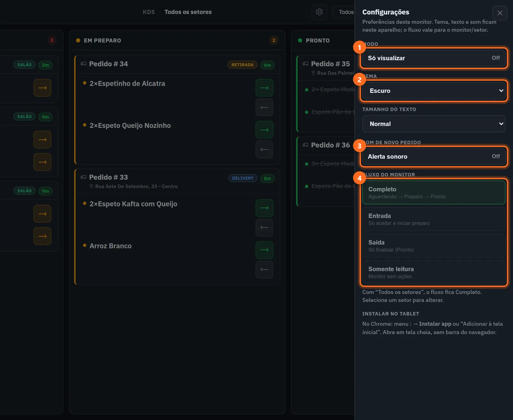Screen dimensions: 513x420
Task: Send Espeto Queijo Nozinho back a step
Action: point(265,149)
